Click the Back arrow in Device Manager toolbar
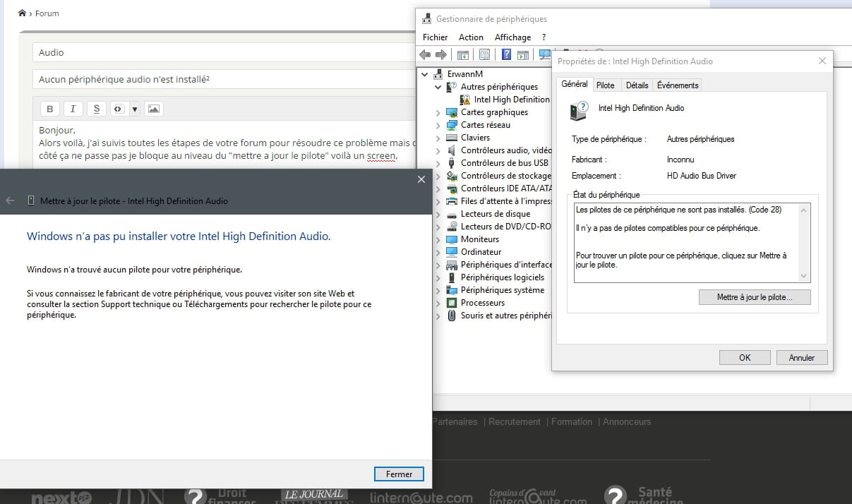Viewport: 852px width, 504px height. pyautogui.click(x=425, y=54)
